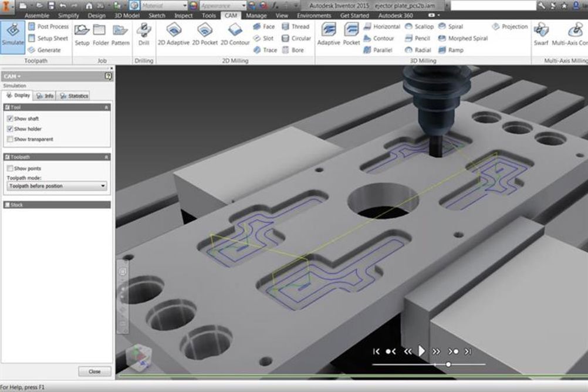Select the Ramp strategy
Viewport: 588px width, 392px height.
(x=451, y=50)
